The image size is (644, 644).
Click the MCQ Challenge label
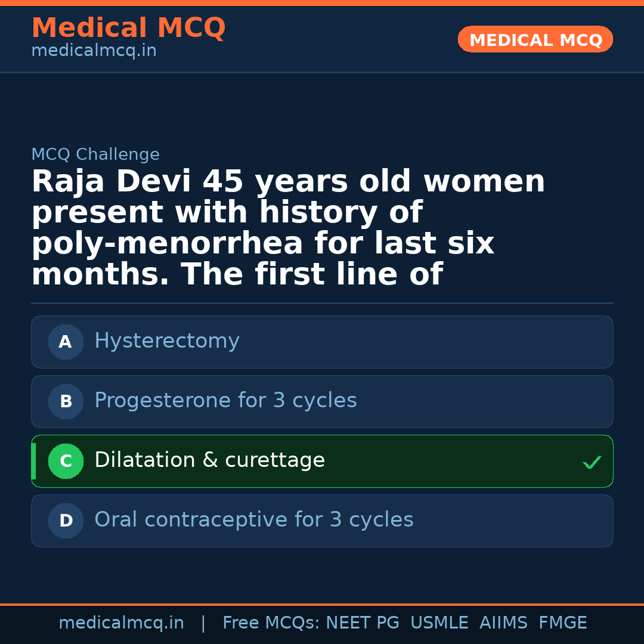(x=95, y=155)
